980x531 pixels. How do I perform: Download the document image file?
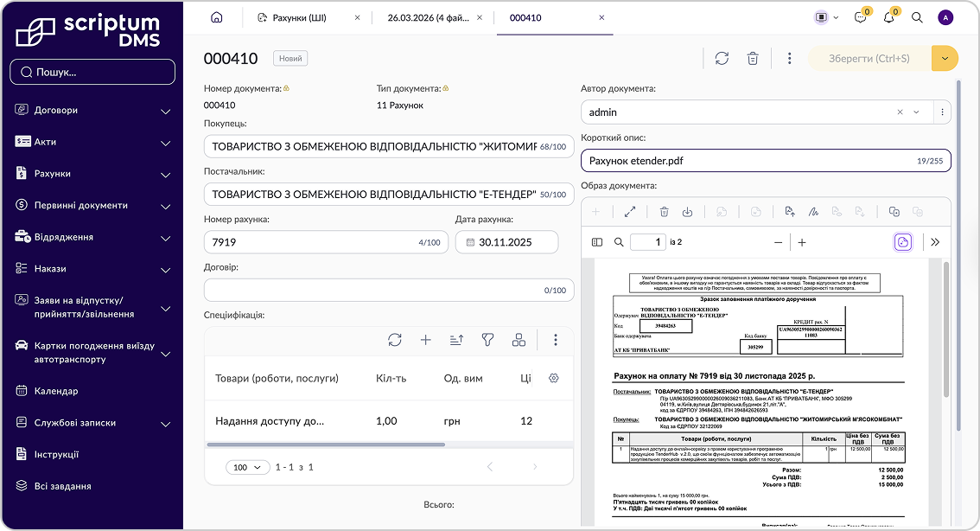click(688, 212)
